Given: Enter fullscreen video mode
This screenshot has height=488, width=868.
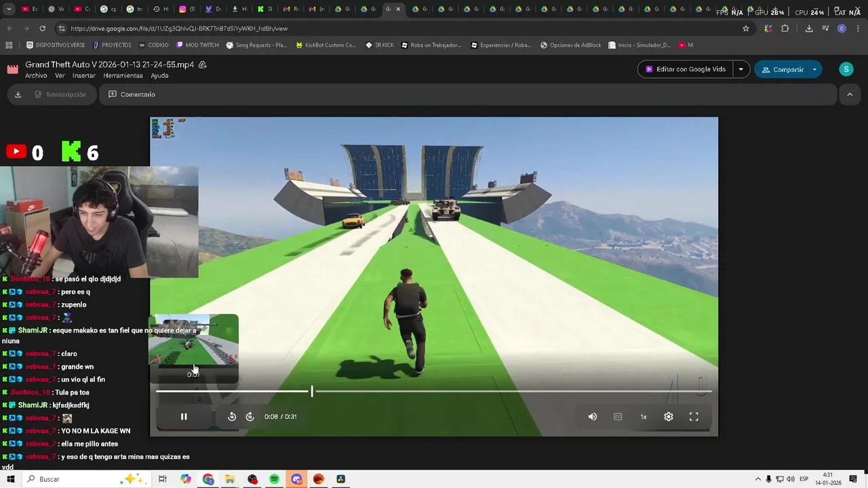Looking at the screenshot, I should 694,417.
